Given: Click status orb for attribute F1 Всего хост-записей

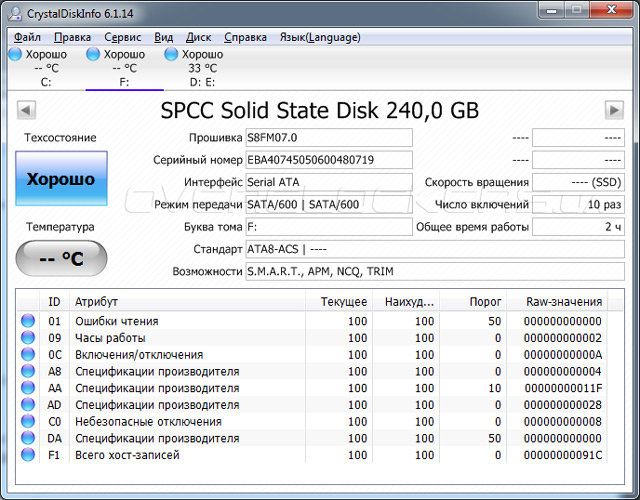Looking at the screenshot, I should point(27,456).
